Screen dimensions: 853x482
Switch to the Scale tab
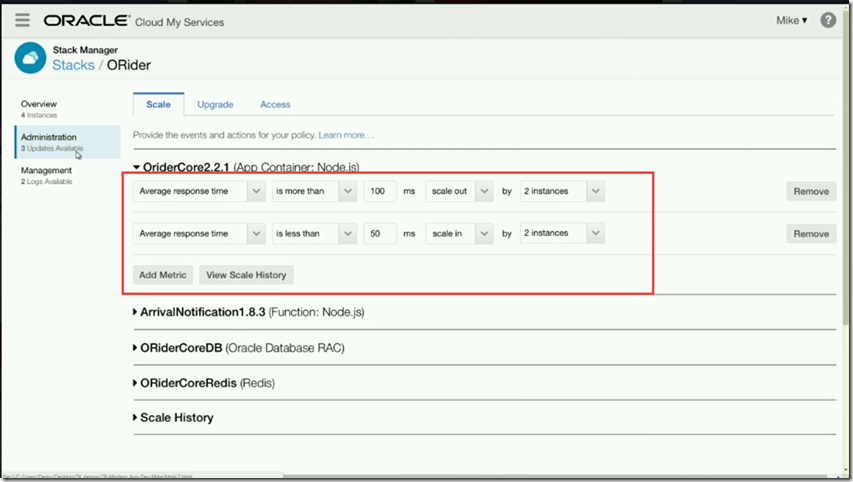click(158, 104)
